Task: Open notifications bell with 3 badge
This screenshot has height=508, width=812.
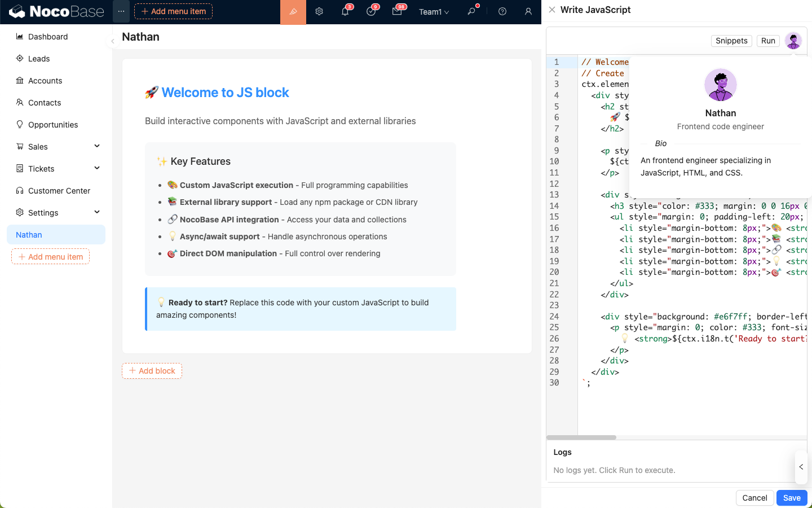Action: 345,12
